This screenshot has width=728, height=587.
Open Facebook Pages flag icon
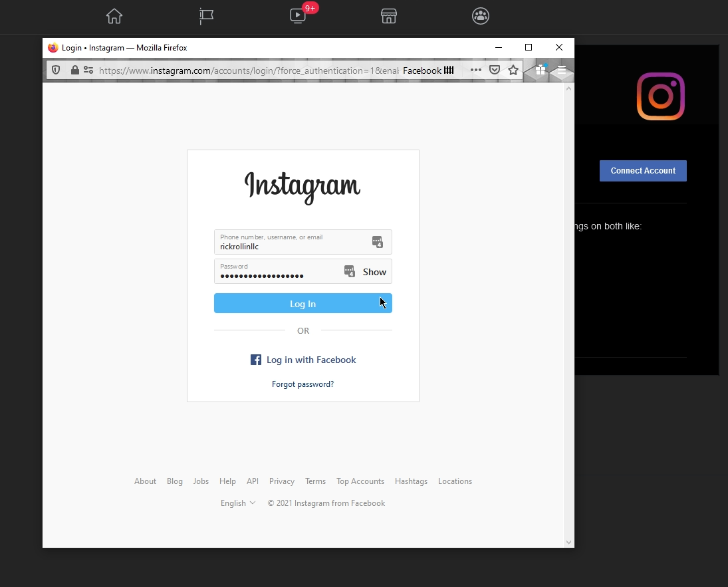pos(206,16)
